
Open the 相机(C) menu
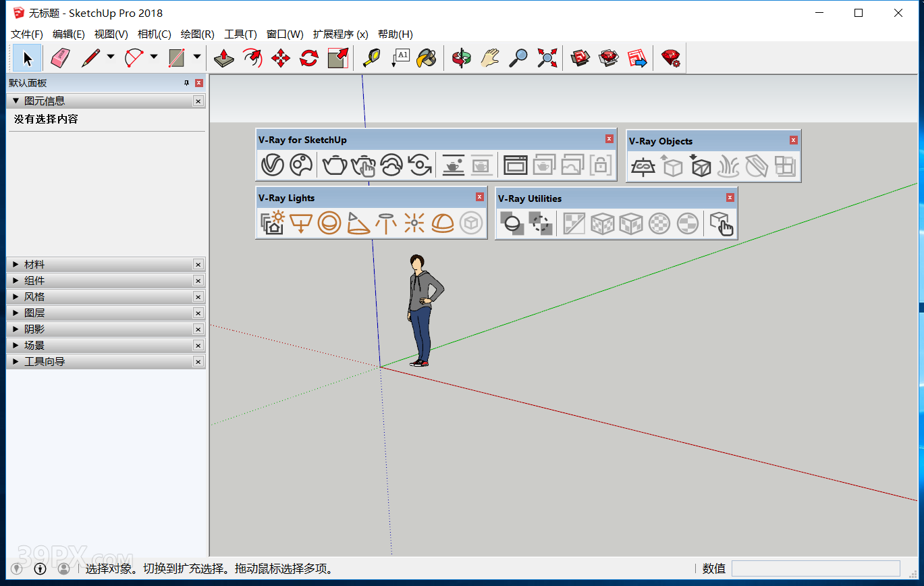(155, 34)
